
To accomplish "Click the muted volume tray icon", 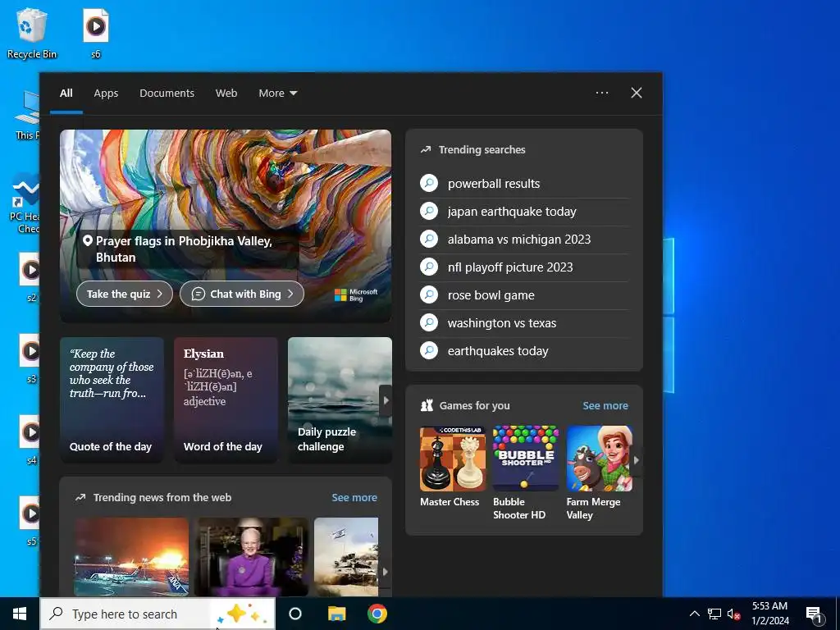I will 733,614.
